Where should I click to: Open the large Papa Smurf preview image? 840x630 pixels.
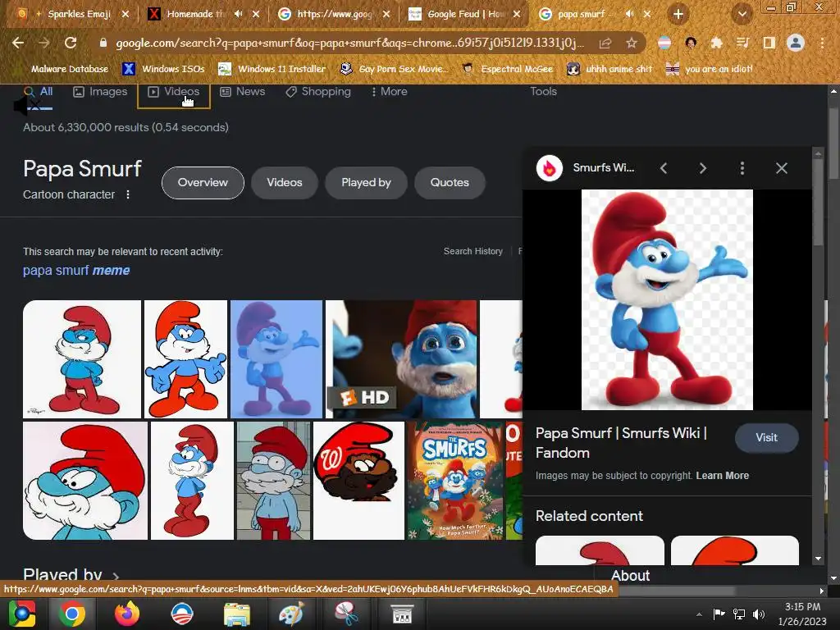[667, 299]
